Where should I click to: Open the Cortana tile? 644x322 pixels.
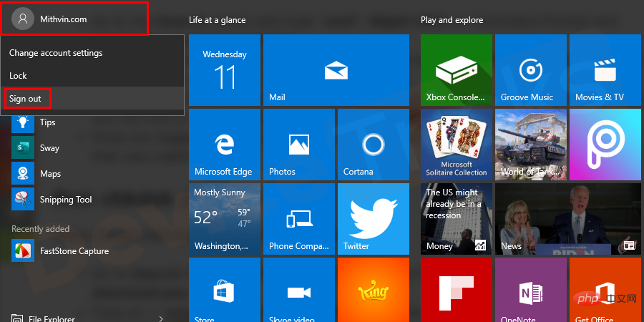374,145
